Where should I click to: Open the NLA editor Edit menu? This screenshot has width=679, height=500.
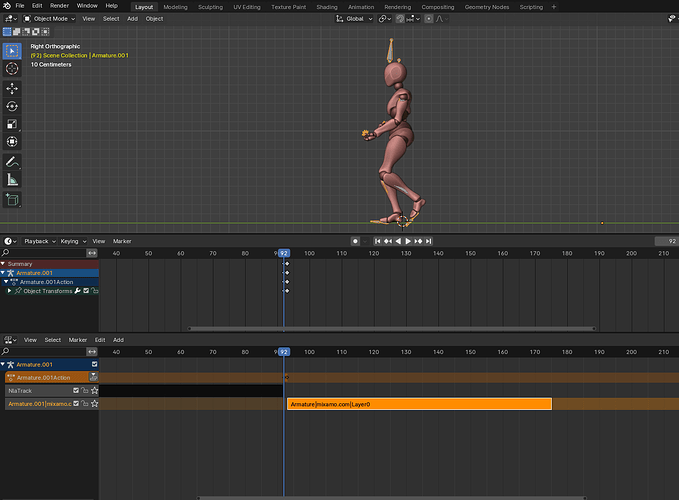tap(100, 340)
